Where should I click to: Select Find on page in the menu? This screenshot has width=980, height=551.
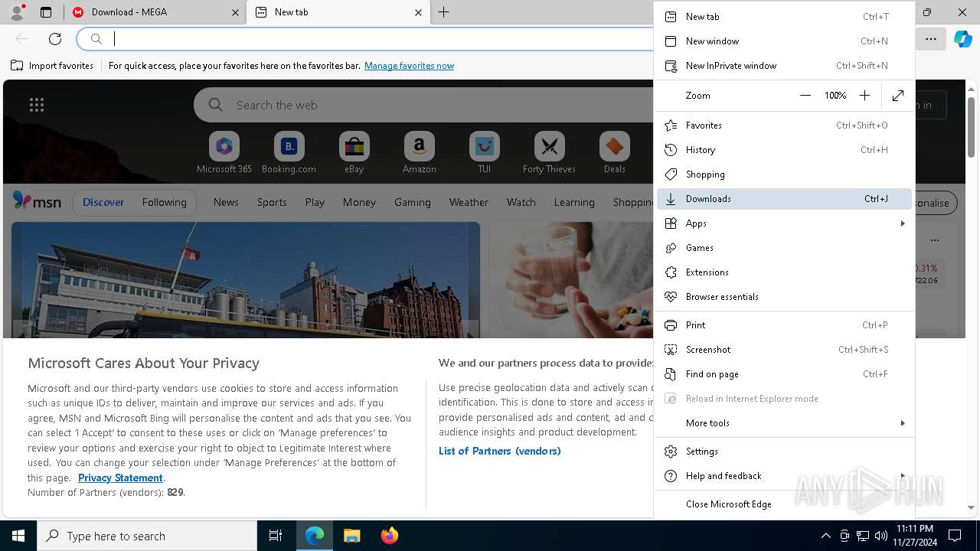784,374
